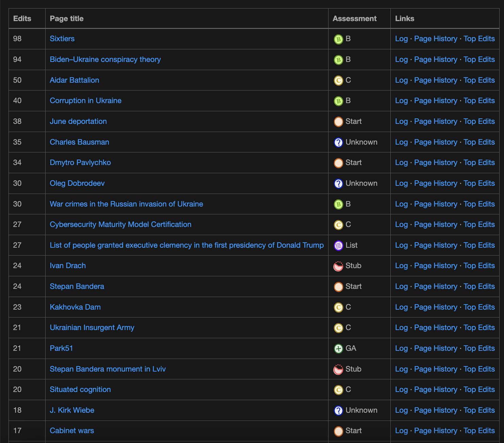
Task: Click Start-class icon in Stepan Bandera row
Action: pyautogui.click(x=338, y=287)
